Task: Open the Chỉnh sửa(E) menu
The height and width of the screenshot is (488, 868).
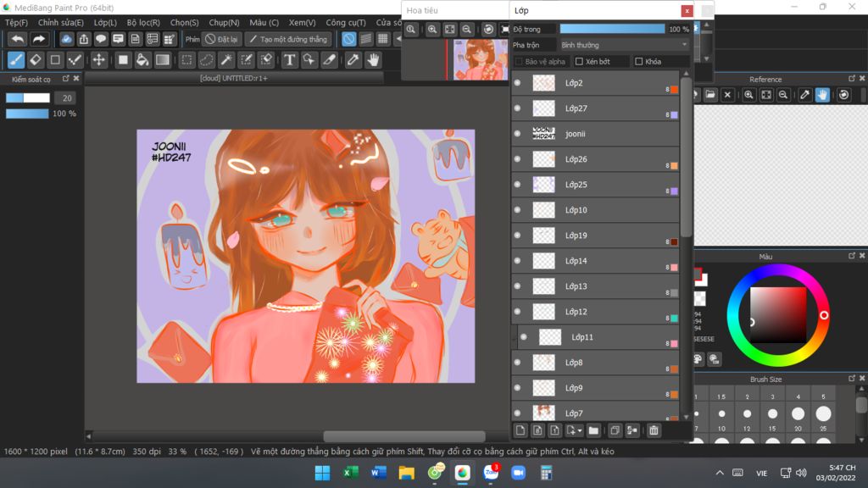Action: (61, 23)
